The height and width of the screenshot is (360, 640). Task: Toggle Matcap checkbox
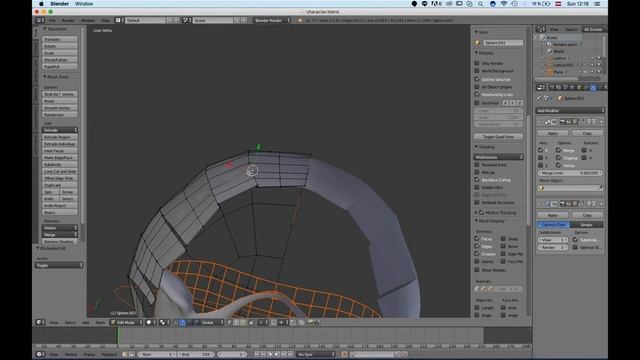point(477,172)
